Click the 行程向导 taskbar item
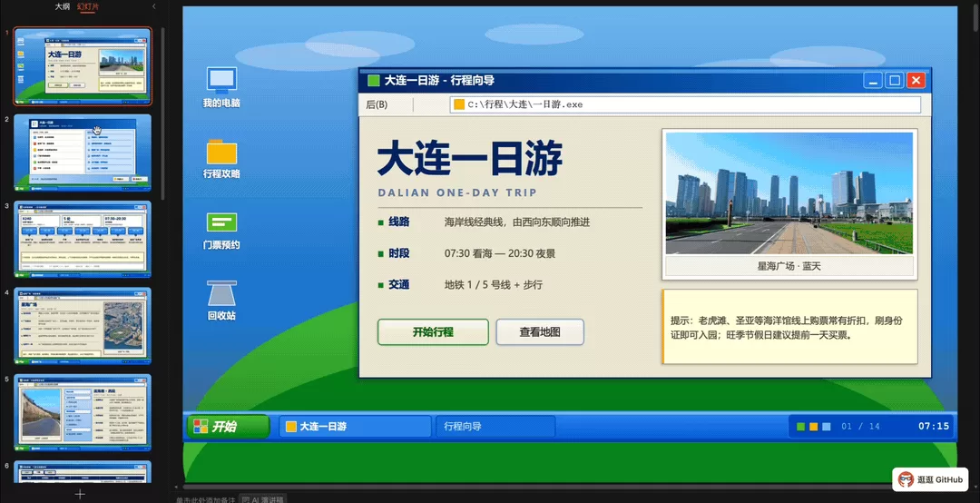The width and height of the screenshot is (980, 503). [x=495, y=426]
